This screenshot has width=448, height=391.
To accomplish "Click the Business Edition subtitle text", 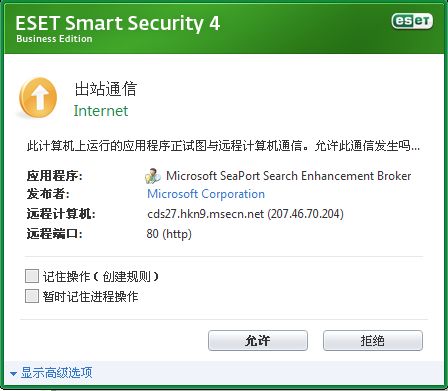I will tap(54, 39).
